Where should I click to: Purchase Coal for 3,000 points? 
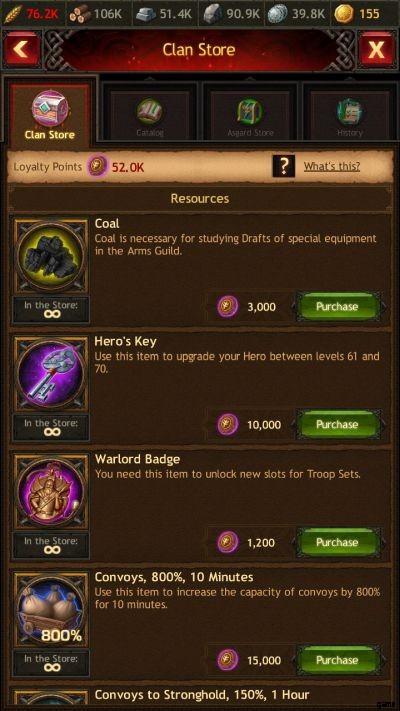click(x=337, y=307)
